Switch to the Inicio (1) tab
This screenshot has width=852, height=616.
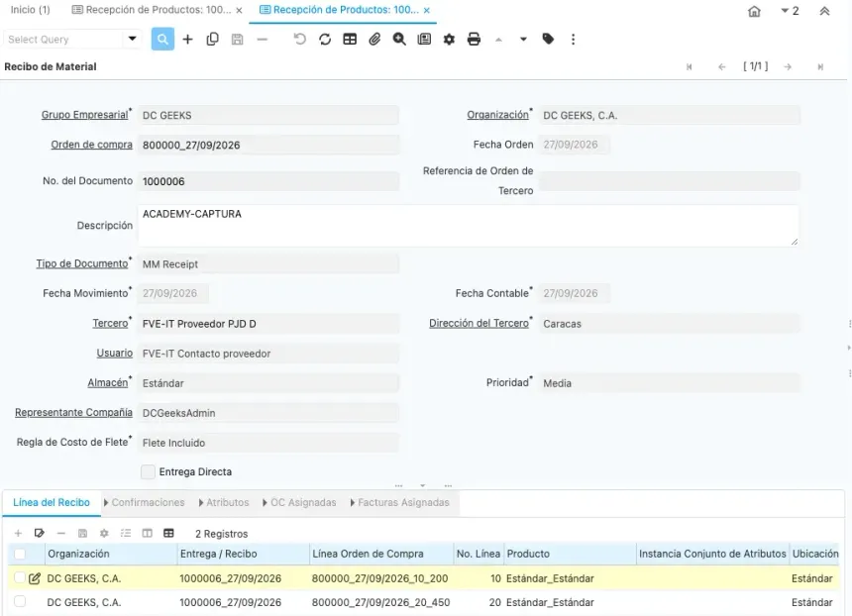pos(31,10)
